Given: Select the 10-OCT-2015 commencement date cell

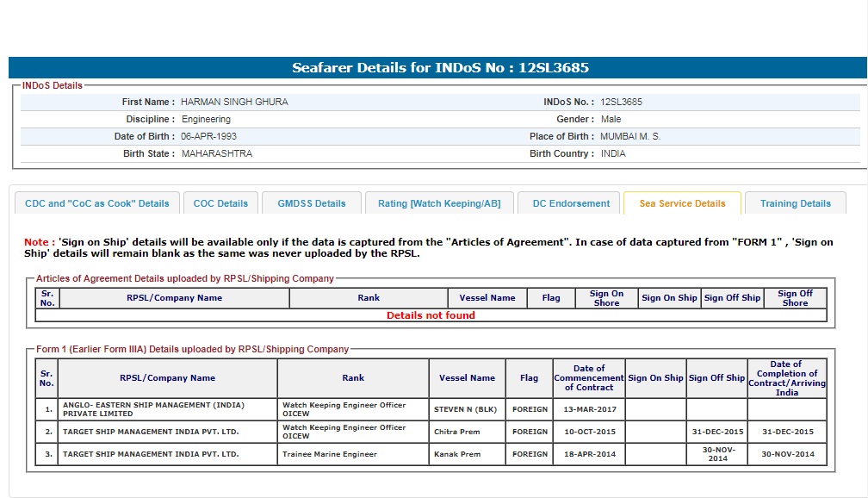Looking at the screenshot, I should click(588, 432).
